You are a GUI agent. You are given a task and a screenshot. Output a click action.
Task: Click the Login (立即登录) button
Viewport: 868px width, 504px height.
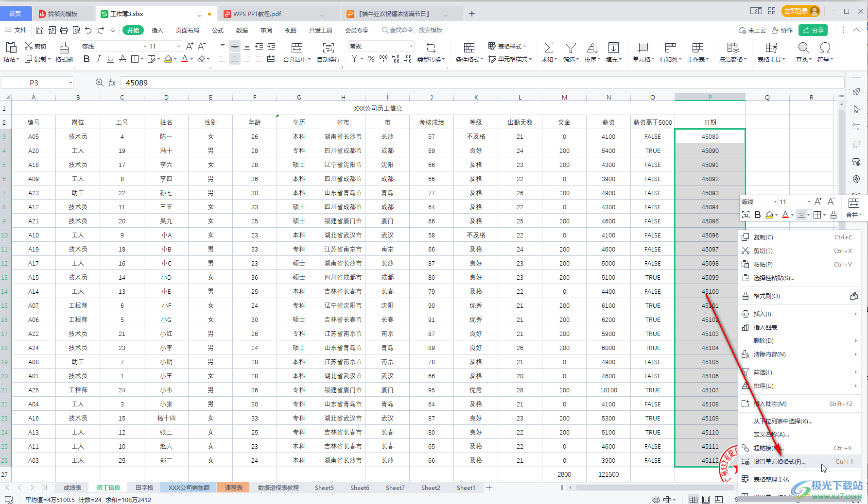pyautogui.click(x=800, y=11)
